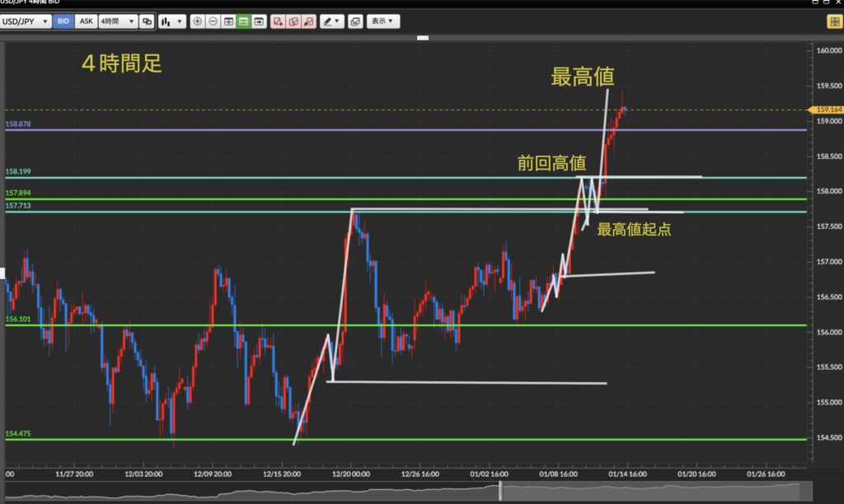This screenshot has height=504, width=844.
Task: Click the chart save image icon
Action: (x=354, y=21)
